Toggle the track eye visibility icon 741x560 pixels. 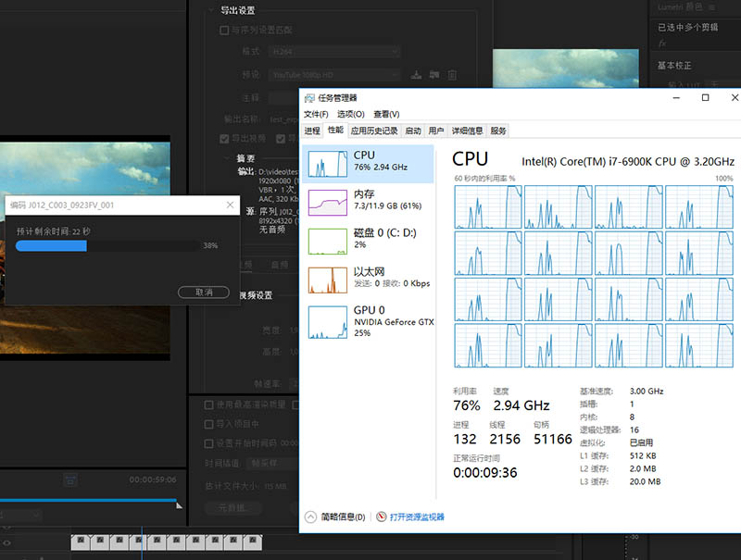pyautogui.click(x=6, y=542)
